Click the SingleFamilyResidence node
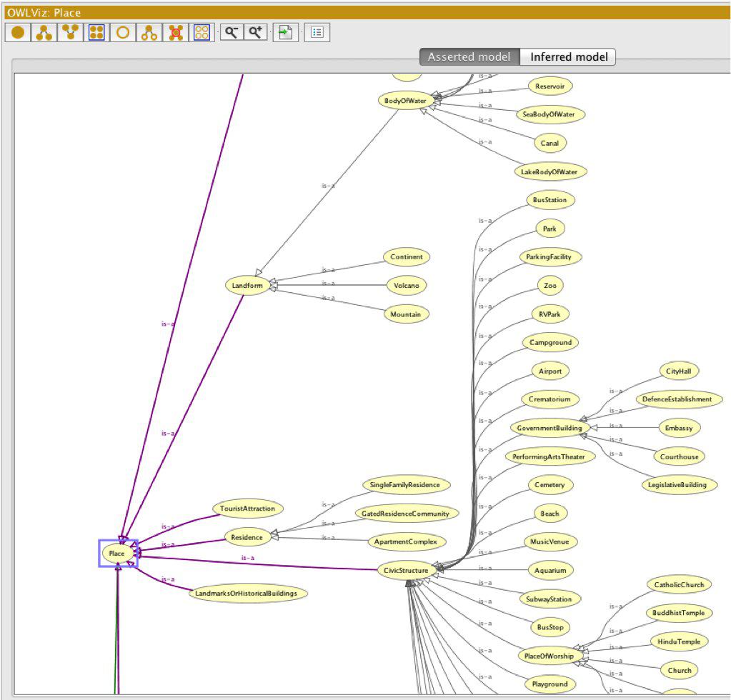This screenshot has height=700, width=731. pyautogui.click(x=405, y=485)
